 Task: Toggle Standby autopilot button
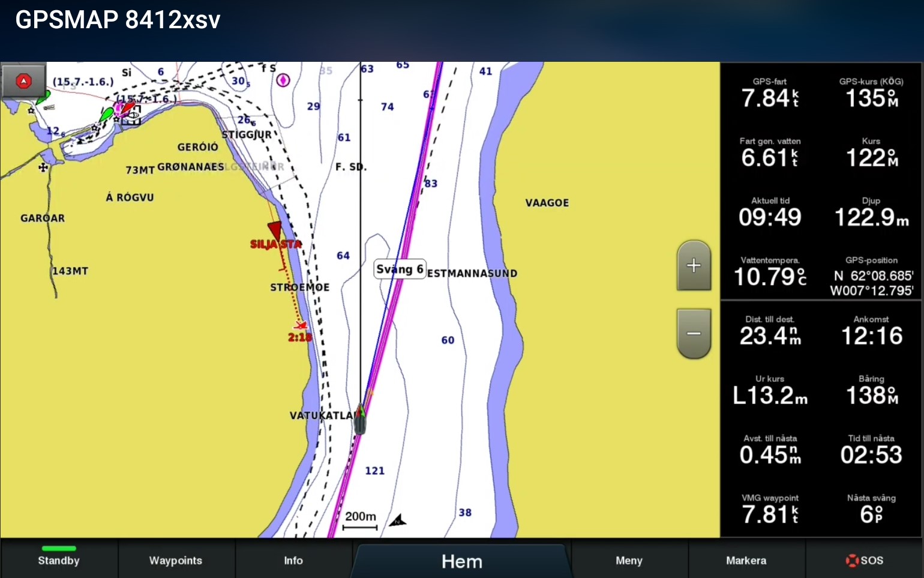59,558
